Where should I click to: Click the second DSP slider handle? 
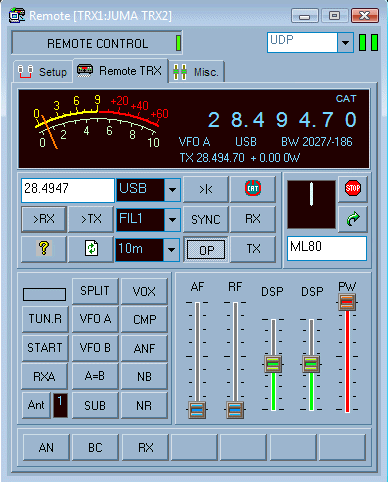[311, 364]
